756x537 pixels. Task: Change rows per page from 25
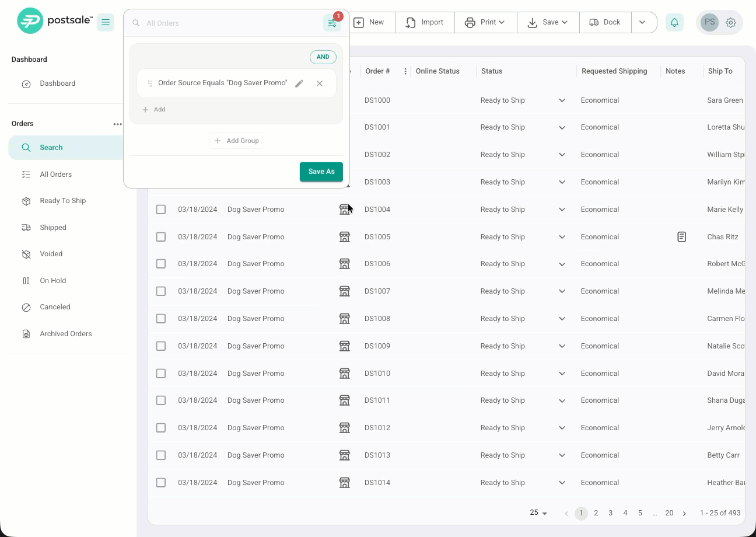[x=538, y=513]
